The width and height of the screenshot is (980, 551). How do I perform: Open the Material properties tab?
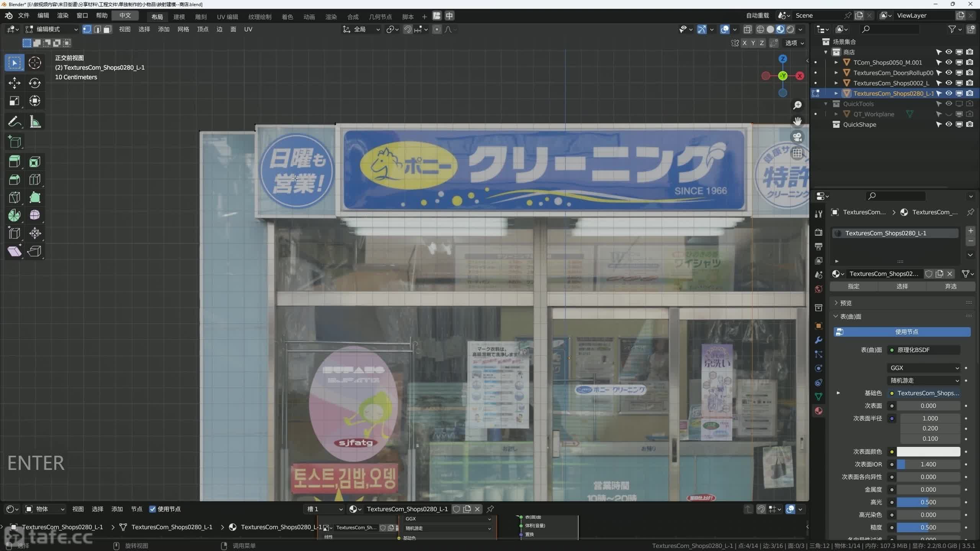[x=818, y=411]
